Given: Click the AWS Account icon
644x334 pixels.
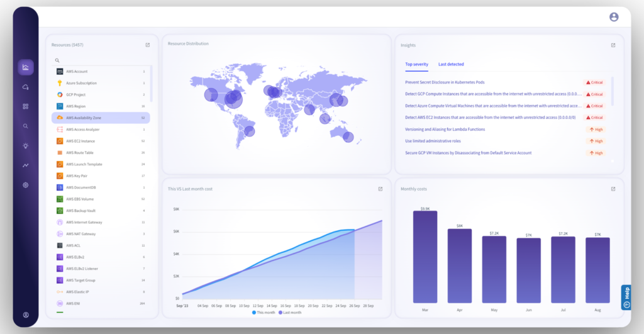Looking at the screenshot, I should (60, 72).
